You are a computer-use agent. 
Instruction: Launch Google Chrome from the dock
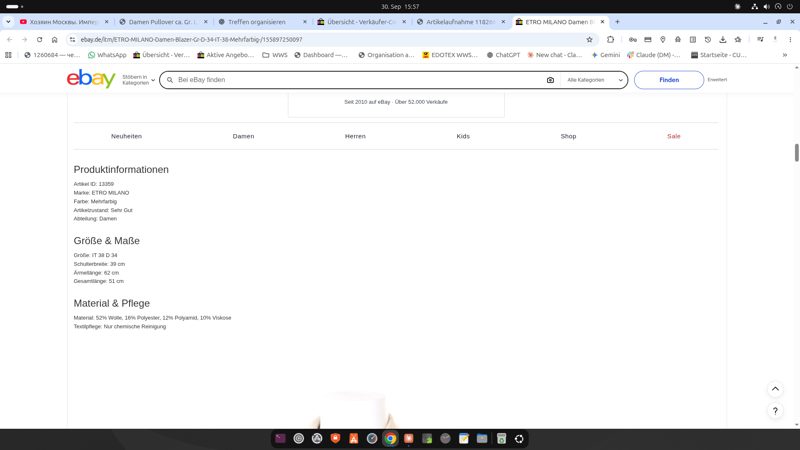(390, 439)
